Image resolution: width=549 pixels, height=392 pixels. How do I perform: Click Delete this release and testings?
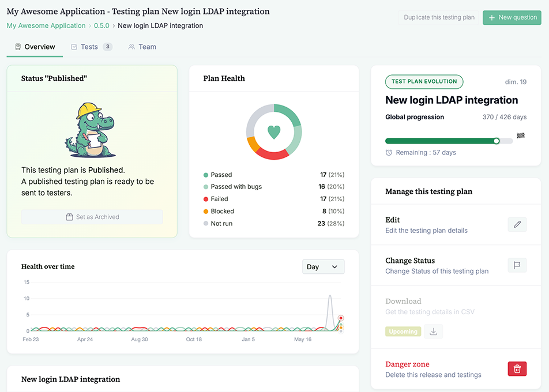(433, 375)
